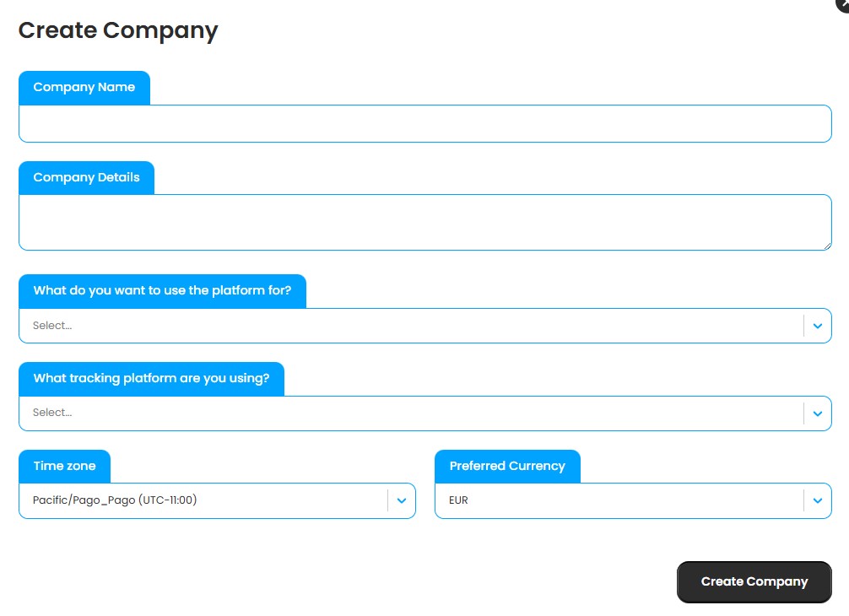The height and width of the screenshot is (616, 849).
Task: Click the Create Company page heading
Action: click(117, 31)
